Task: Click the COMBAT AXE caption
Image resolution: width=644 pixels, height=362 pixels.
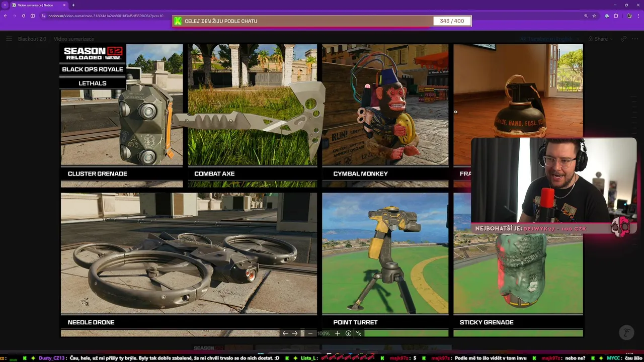Action: [x=214, y=174]
